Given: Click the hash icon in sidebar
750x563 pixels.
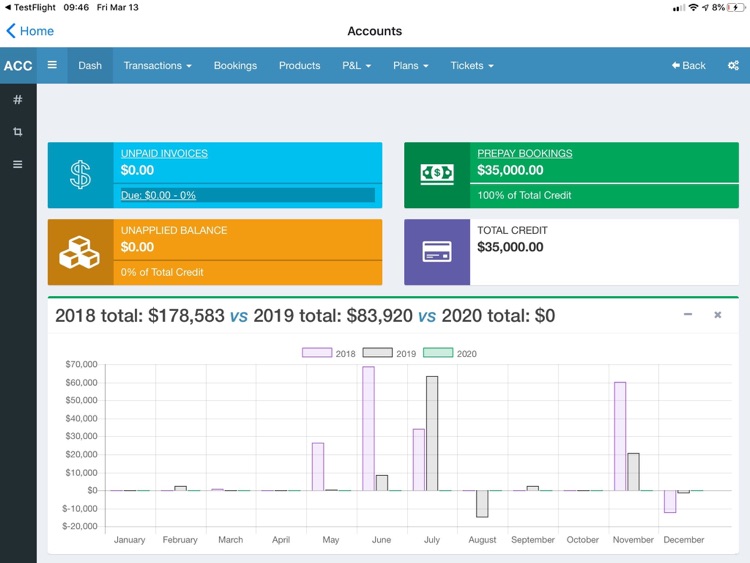Looking at the screenshot, I should (x=18, y=99).
